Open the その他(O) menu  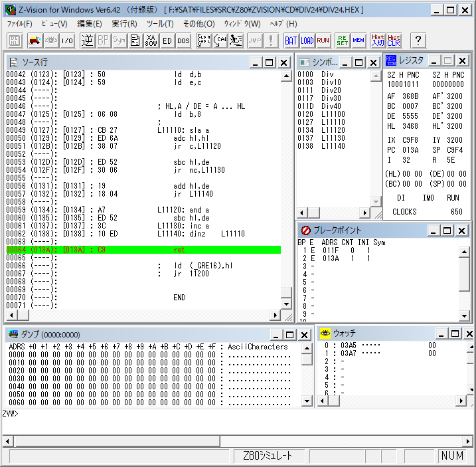(199, 24)
